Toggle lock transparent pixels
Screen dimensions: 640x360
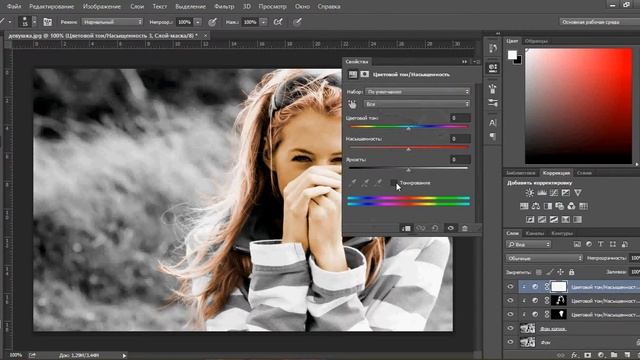click(539, 272)
